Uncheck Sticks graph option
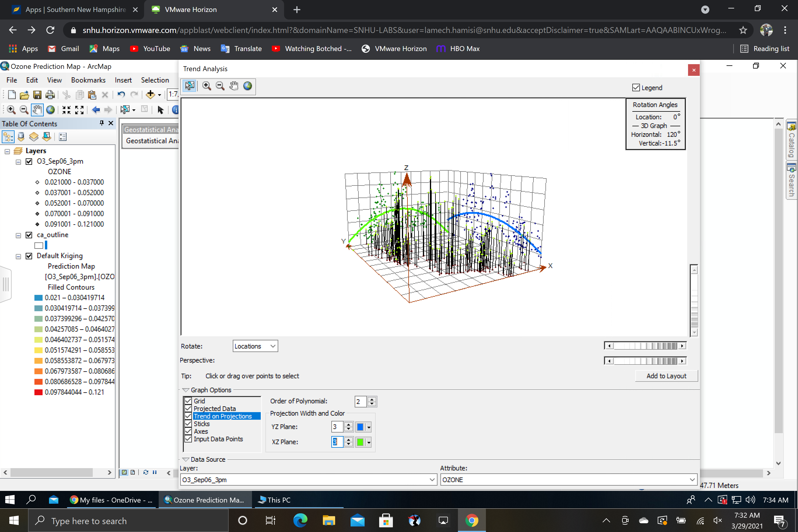Image resolution: width=798 pixels, height=532 pixels. point(188,423)
